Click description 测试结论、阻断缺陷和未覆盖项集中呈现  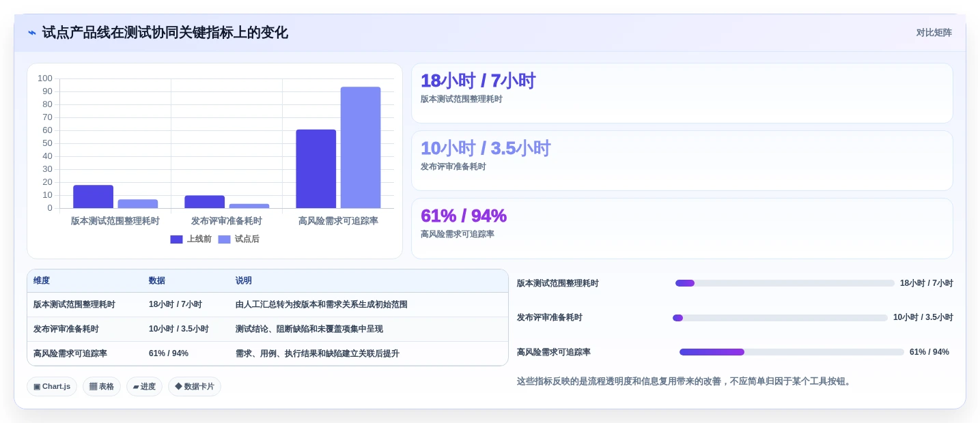click(x=309, y=329)
